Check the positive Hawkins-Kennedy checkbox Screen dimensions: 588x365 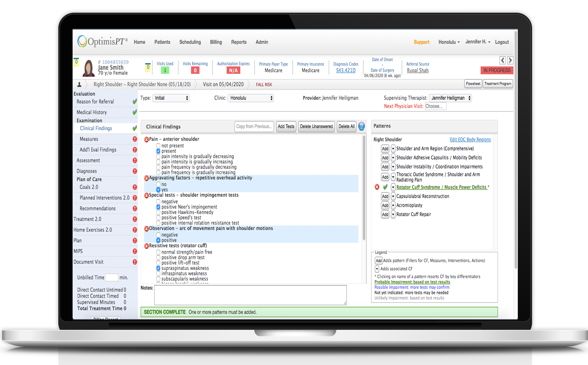coord(158,212)
